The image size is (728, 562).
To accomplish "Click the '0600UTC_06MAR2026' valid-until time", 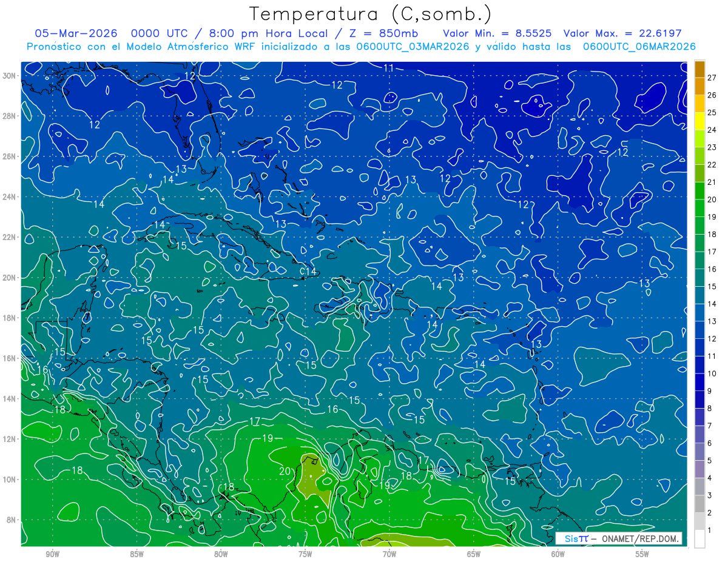I will (639, 47).
